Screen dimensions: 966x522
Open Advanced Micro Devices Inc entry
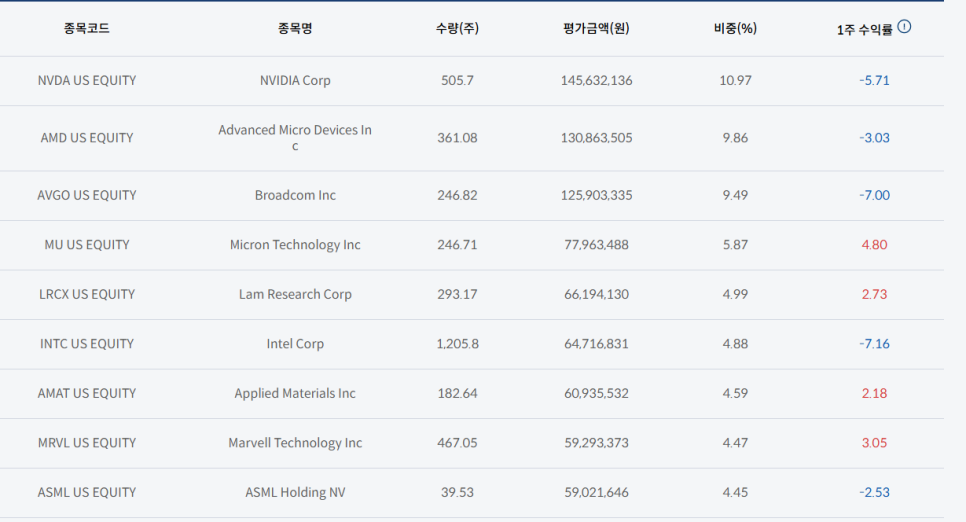[295, 138]
